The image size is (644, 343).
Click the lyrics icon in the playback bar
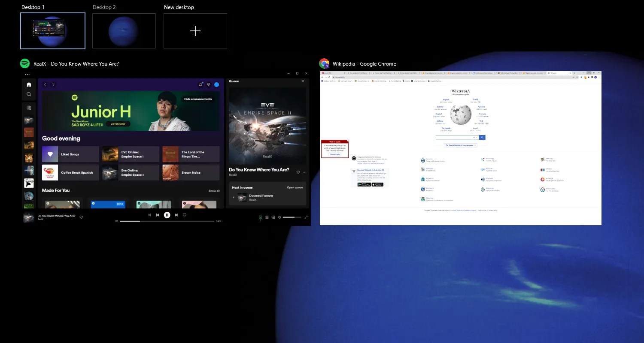pyautogui.click(x=267, y=217)
